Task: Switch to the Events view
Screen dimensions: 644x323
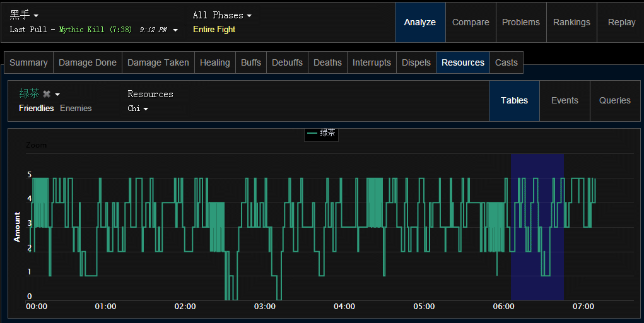Action: point(565,100)
